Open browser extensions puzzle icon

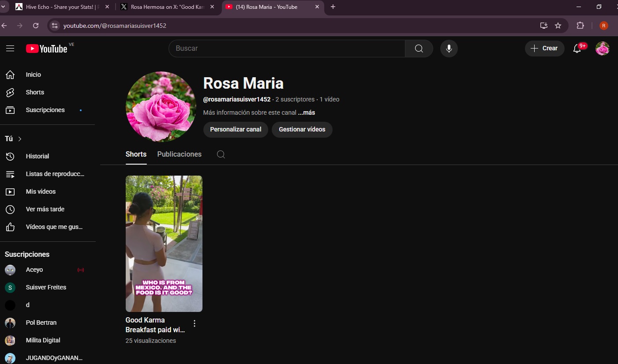[580, 26]
